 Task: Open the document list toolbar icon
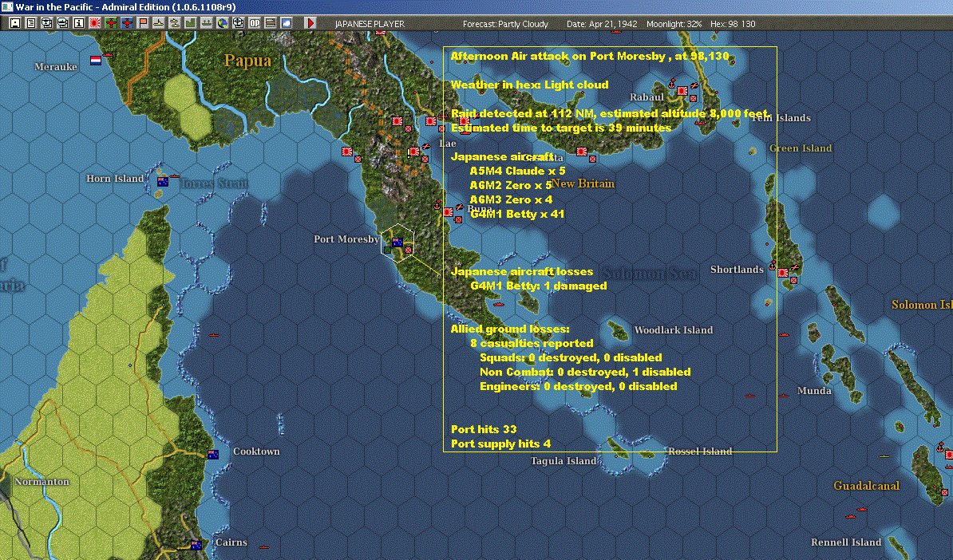tap(31, 23)
